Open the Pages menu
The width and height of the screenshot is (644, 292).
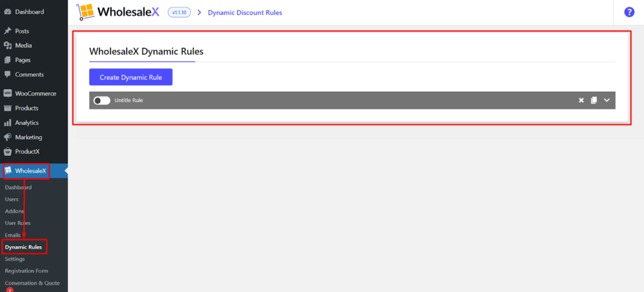(x=23, y=60)
